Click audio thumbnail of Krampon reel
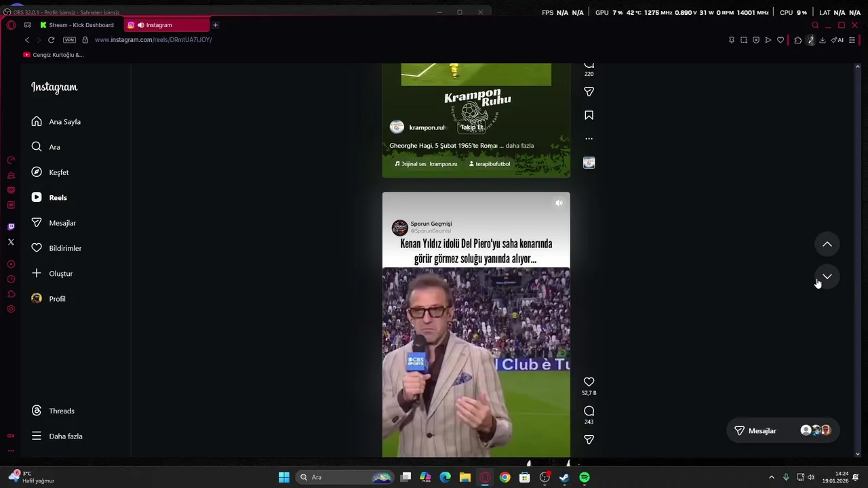Viewport: 868px width, 488px height. [x=589, y=163]
